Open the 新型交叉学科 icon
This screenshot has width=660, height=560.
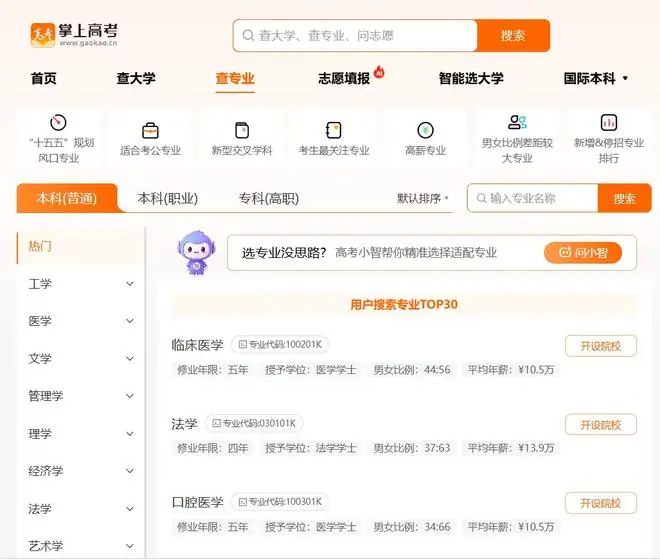[x=242, y=130]
